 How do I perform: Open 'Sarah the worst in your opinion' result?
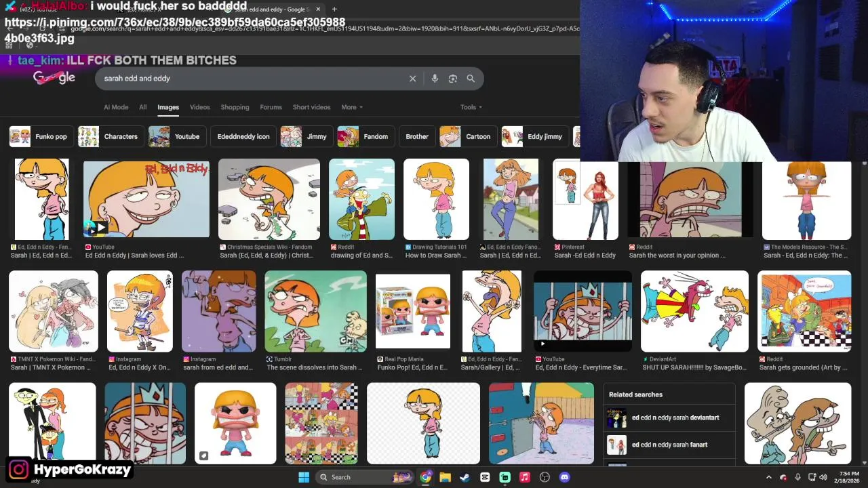(x=690, y=199)
